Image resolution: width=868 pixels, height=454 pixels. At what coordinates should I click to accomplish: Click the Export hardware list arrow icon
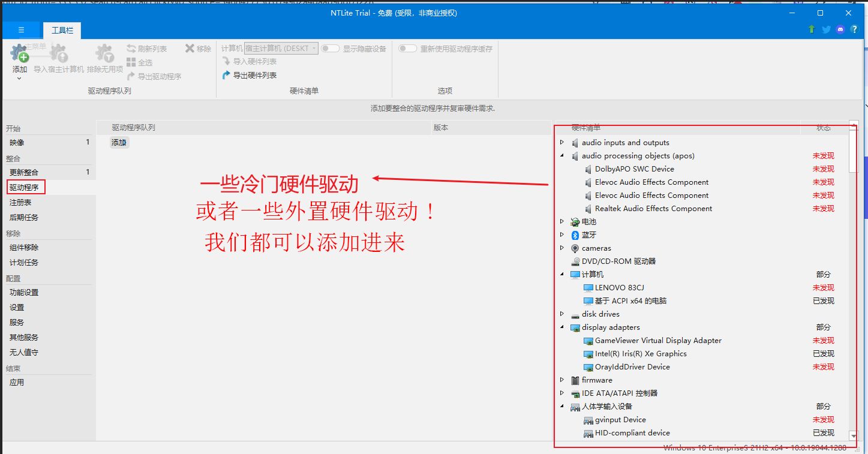coord(226,76)
